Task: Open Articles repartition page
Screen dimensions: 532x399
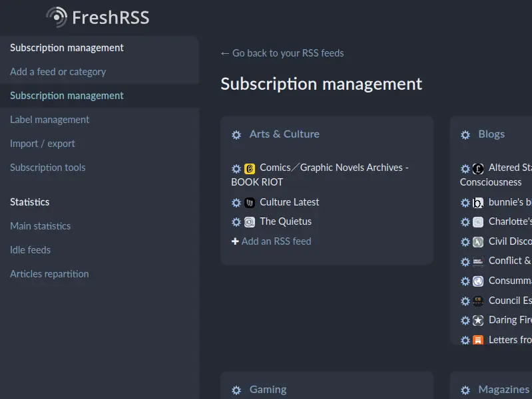Action: point(49,274)
